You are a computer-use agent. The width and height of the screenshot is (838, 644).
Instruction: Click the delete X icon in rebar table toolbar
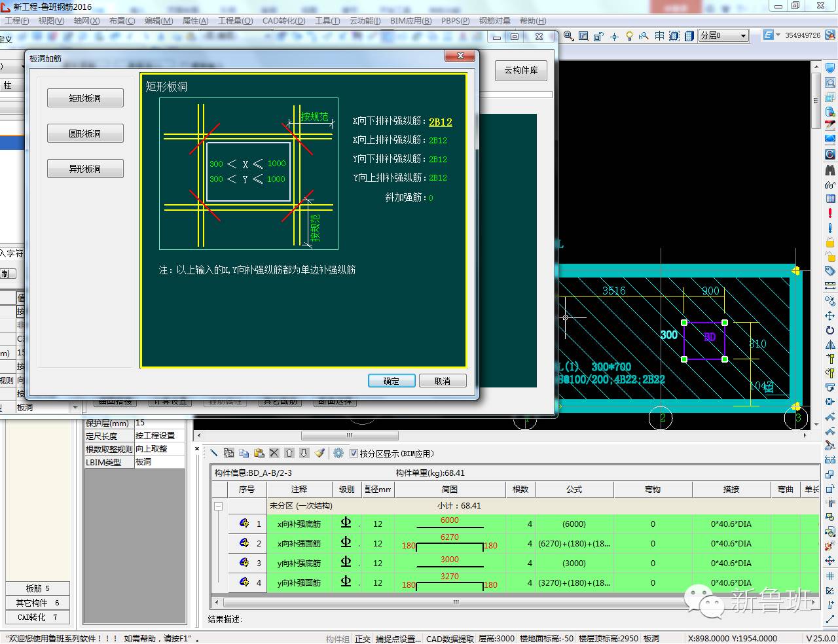[x=274, y=453]
